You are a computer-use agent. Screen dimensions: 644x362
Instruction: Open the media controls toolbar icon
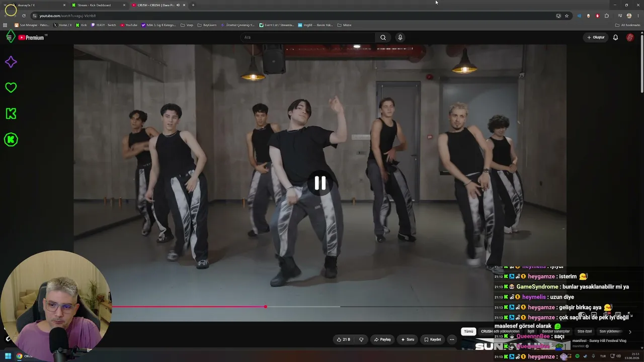point(620,16)
